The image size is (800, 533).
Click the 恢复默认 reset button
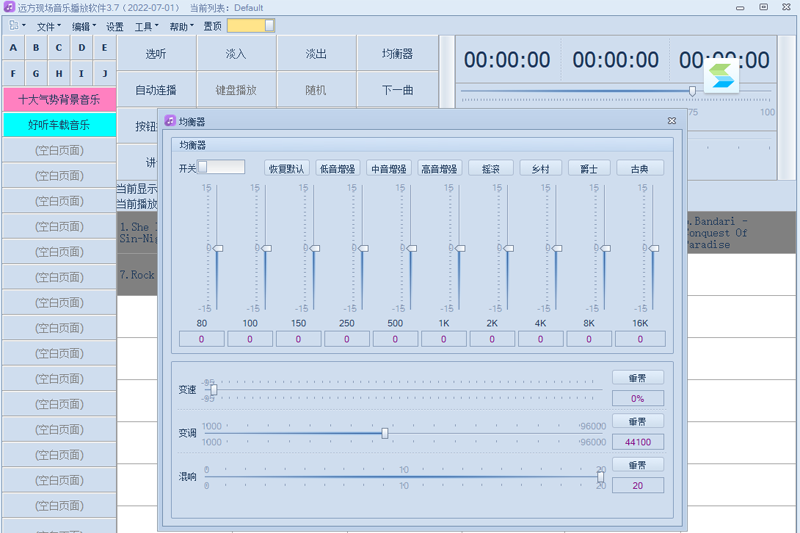pyautogui.click(x=287, y=168)
